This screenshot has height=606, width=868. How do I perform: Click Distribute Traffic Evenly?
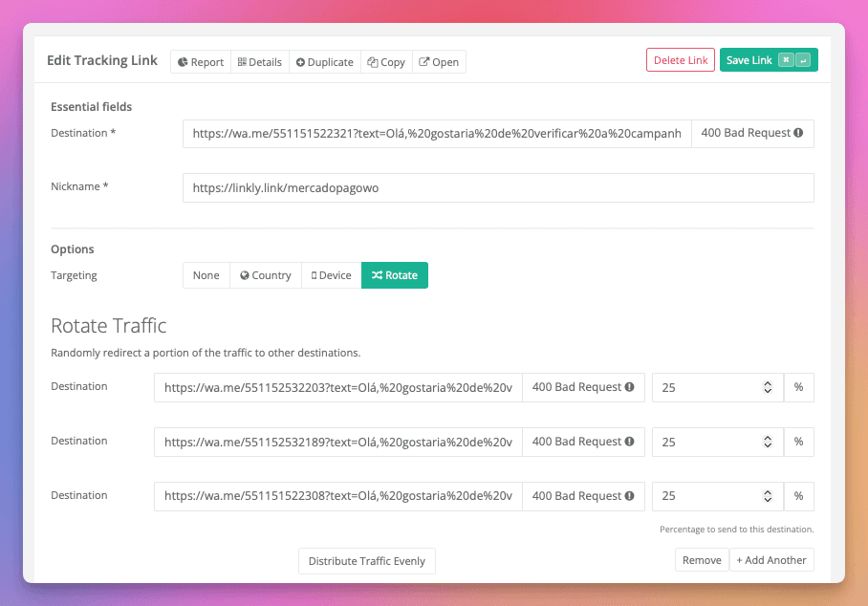(x=366, y=561)
